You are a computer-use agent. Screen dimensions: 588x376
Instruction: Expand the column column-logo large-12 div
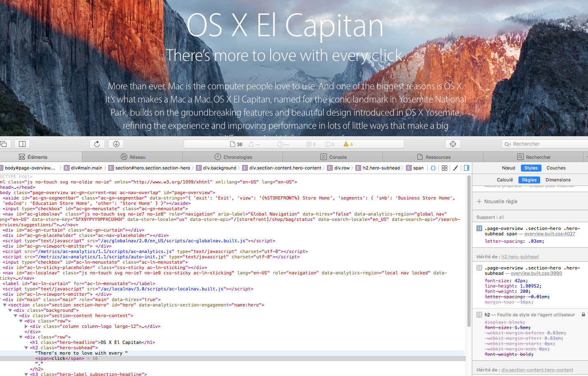[x=26, y=326]
